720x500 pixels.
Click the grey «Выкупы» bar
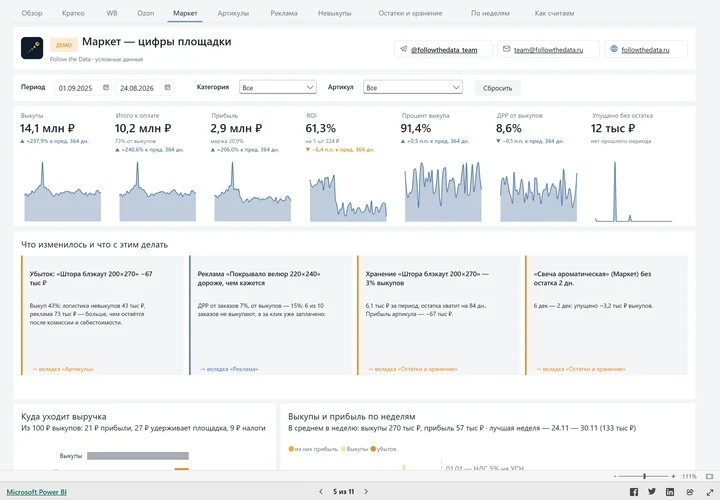138,456
